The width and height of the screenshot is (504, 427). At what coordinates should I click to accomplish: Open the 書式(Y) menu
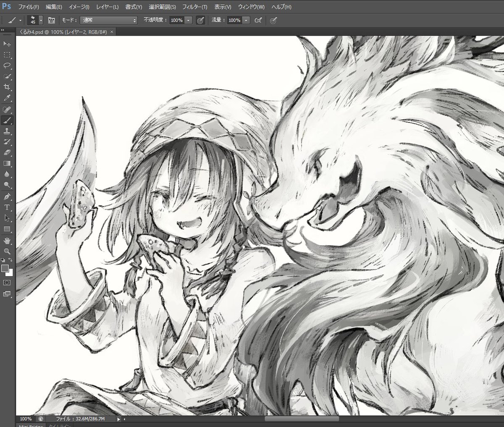[134, 7]
